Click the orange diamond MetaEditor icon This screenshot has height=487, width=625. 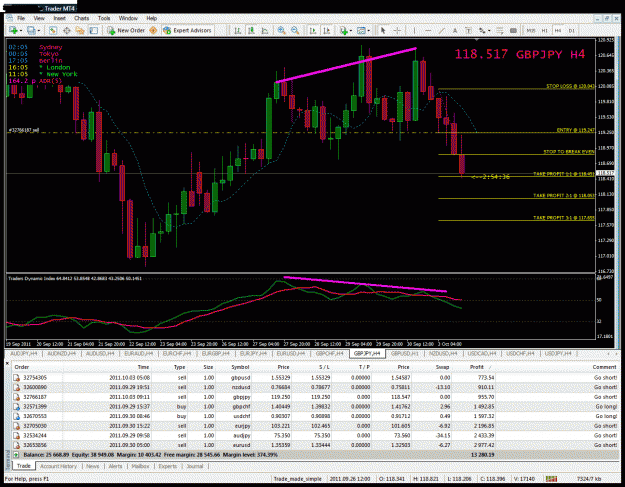coord(153,30)
